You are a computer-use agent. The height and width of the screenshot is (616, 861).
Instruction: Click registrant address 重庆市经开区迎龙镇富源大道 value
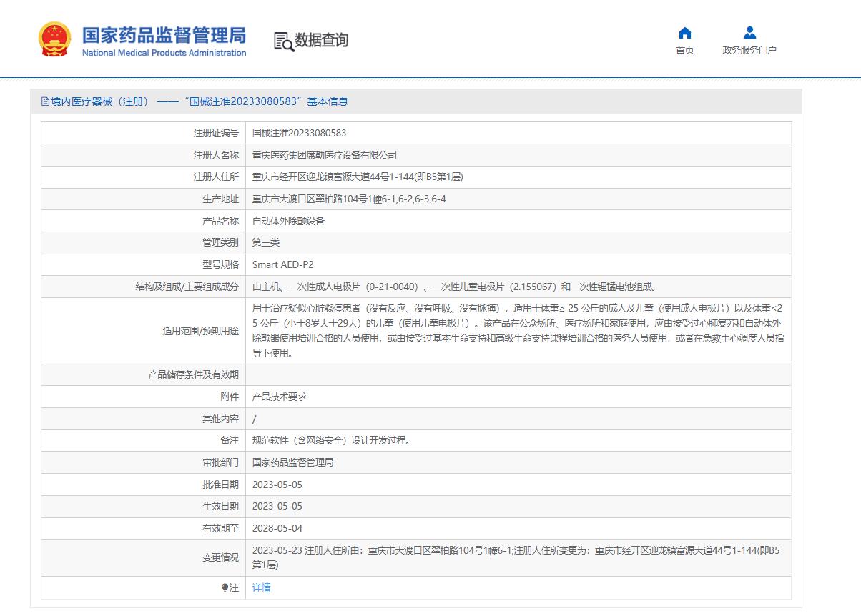(359, 177)
